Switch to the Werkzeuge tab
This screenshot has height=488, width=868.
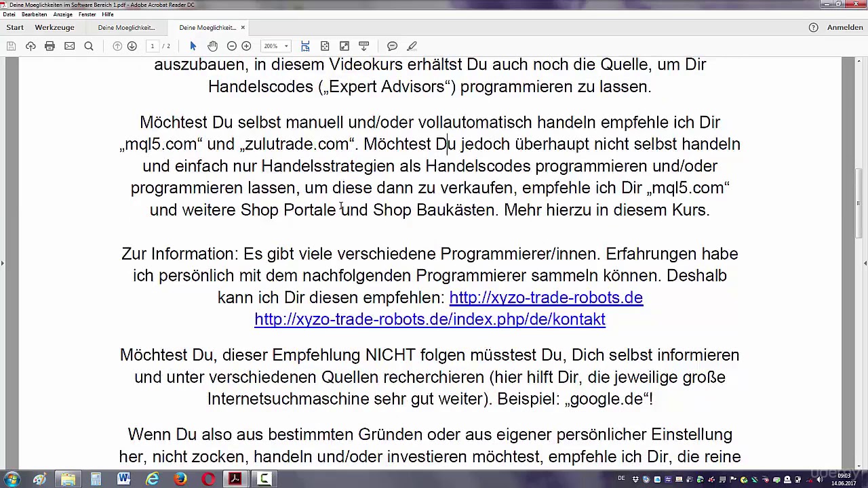tap(54, 28)
